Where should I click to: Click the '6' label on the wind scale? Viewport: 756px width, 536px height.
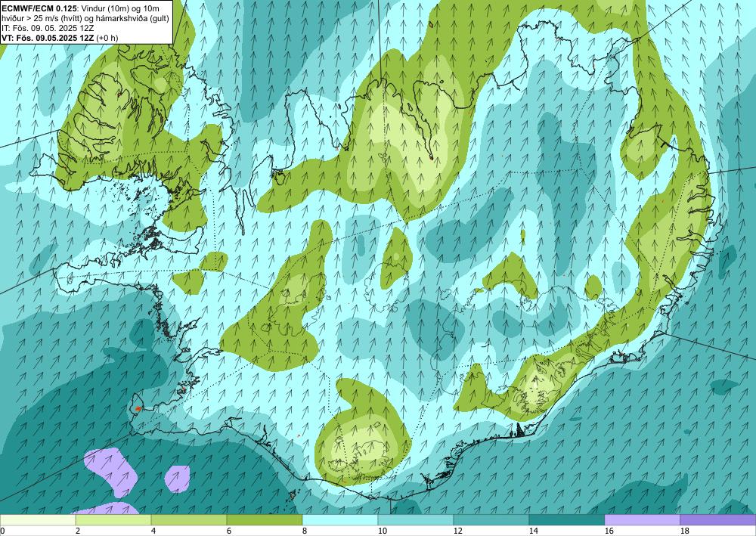tap(229, 531)
